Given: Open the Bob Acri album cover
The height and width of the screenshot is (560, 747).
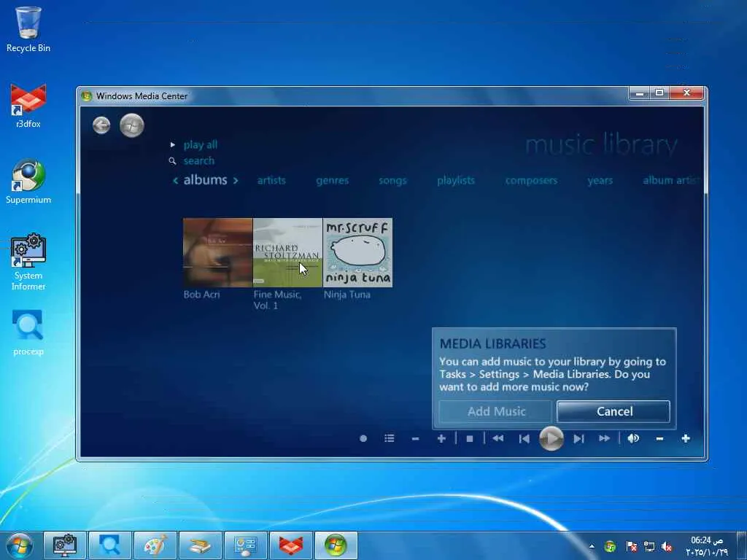Looking at the screenshot, I should 217,252.
